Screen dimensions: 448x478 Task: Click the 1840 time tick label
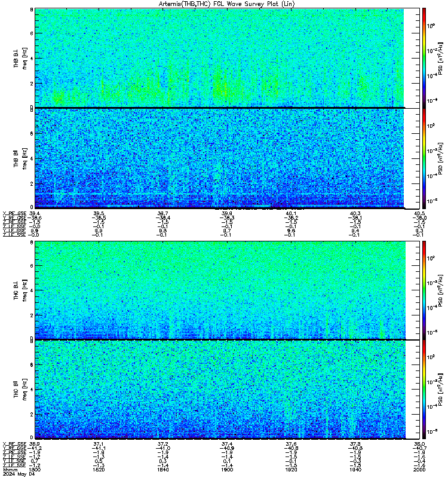[162, 470]
